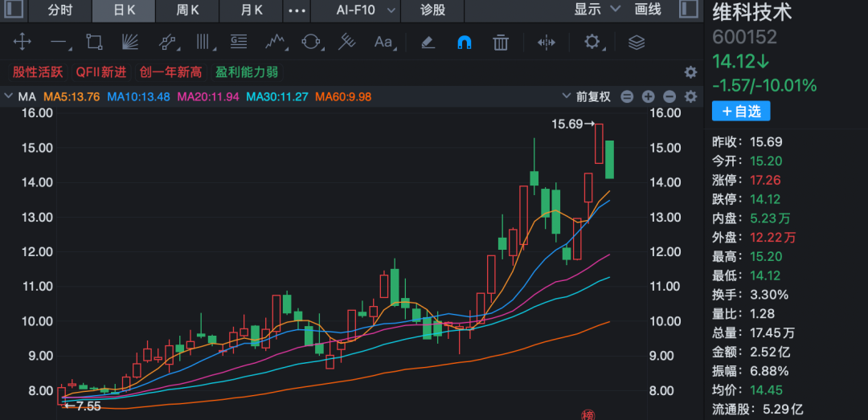Switch to the 周K weekly chart tab
Viewport: 868px width, 420px height.
point(188,10)
